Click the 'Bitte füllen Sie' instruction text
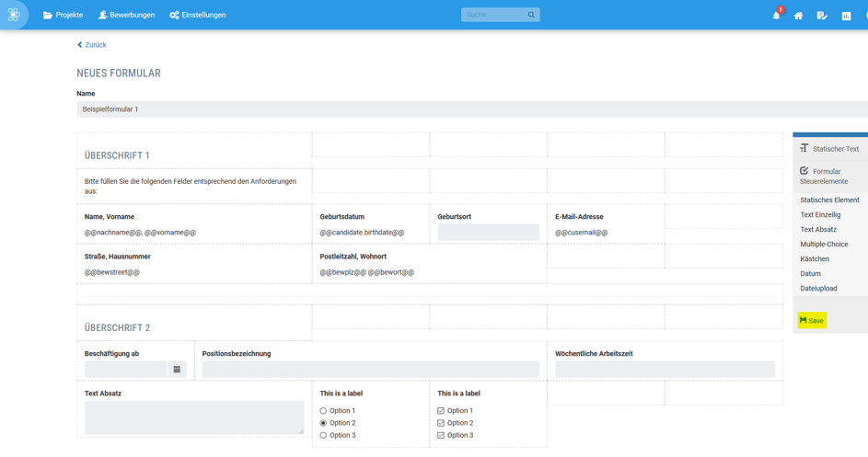 (x=190, y=186)
